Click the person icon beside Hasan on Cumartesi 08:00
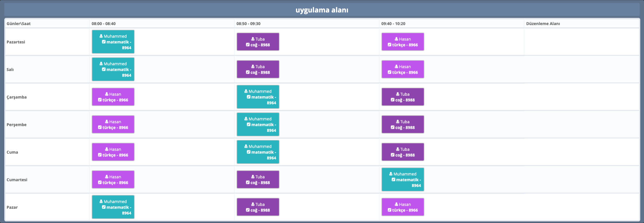The image size is (644, 223). click(107, 177)
